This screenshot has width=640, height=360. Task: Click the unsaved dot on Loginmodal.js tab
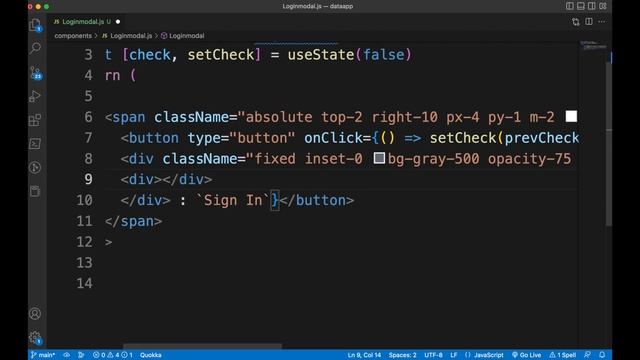click(x=118, y=22)
